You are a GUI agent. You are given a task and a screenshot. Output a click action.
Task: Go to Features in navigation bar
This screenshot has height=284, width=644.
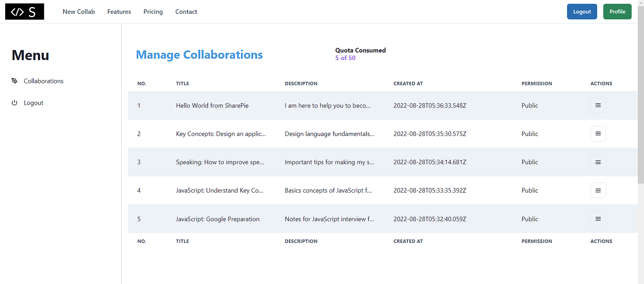(x=119, y=12)
